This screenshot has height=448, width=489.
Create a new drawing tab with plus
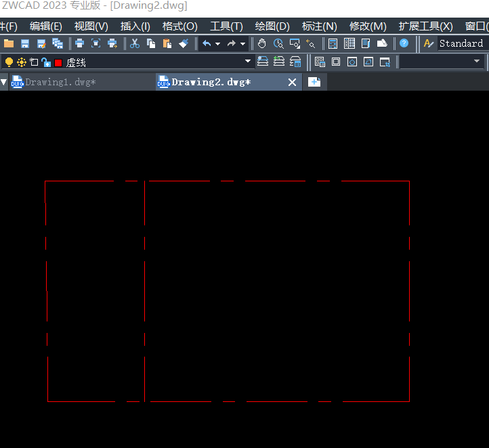point(314,83)
